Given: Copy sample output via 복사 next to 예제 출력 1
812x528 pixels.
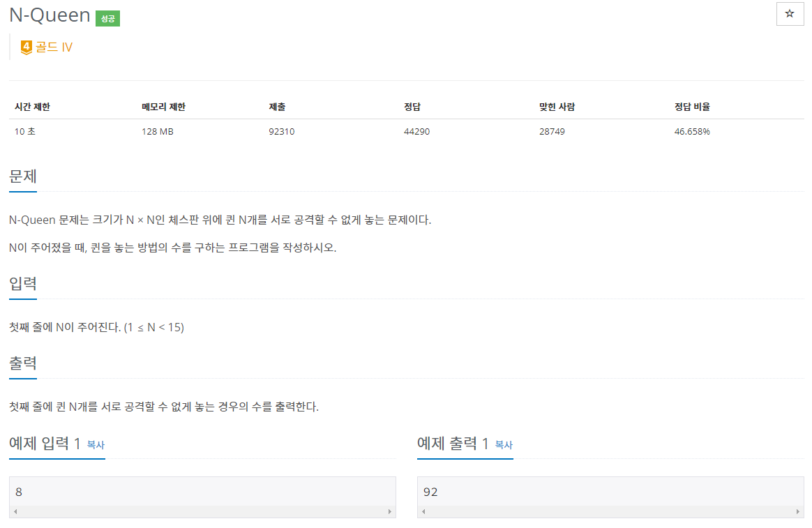Looking at the screenshot, I should tap(504, 445).
